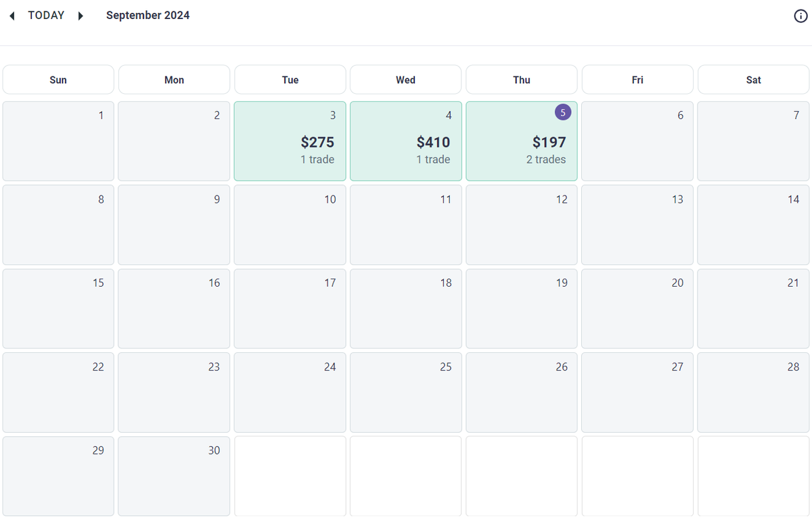Click the $275 profit amount
812x518 pixels.
317,142
